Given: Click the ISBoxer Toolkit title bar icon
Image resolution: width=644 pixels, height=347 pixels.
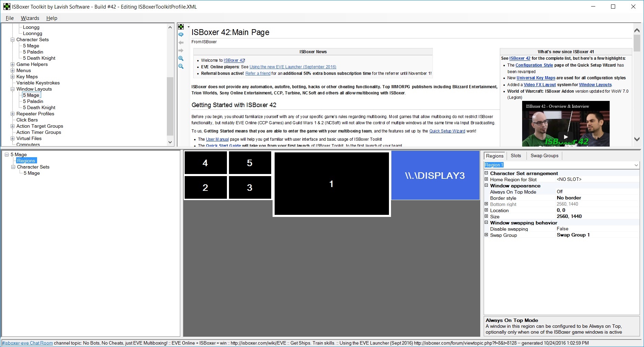Looking at the screenshot, I should point(7,7).
